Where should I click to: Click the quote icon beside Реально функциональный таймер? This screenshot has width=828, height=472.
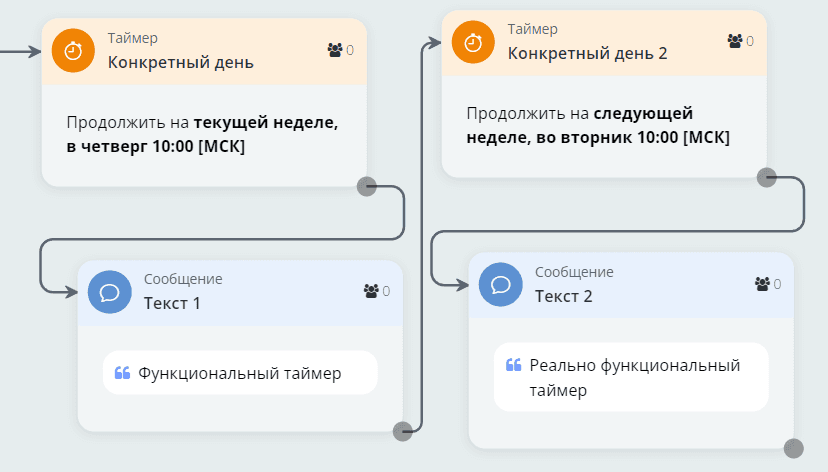pos(514,365)
